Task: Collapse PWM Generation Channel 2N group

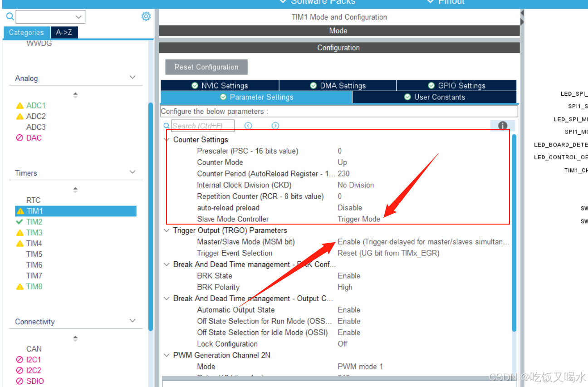Action: tap(167, 355)
